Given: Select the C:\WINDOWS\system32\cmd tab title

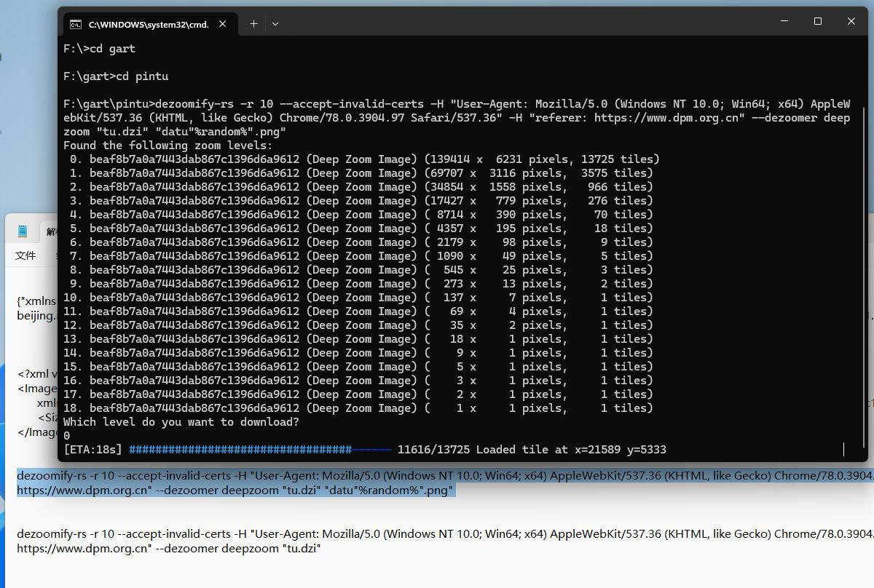Looking at the screenshot, I should coord(148,24).
